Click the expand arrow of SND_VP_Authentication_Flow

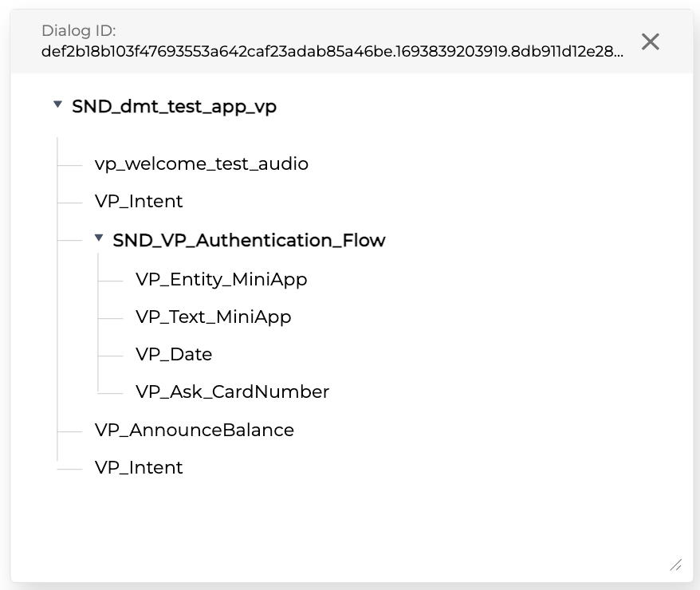[x=98, y=238]
